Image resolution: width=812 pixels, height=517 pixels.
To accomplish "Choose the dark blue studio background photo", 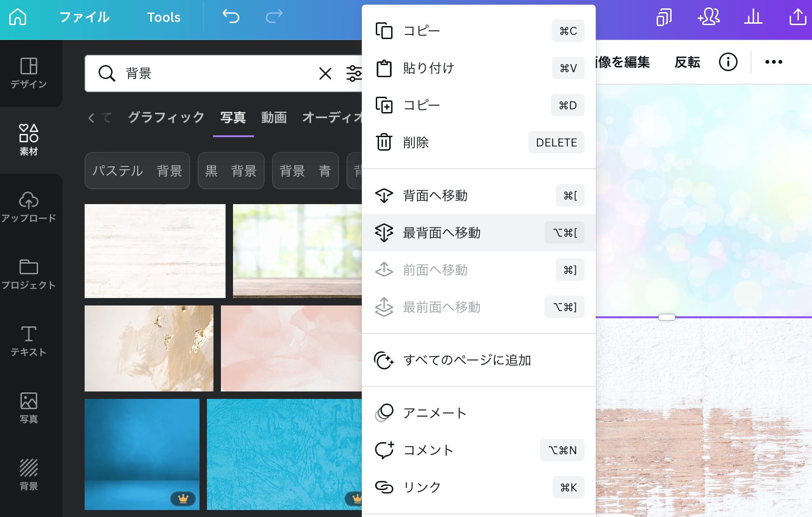I will coord(142,454).
